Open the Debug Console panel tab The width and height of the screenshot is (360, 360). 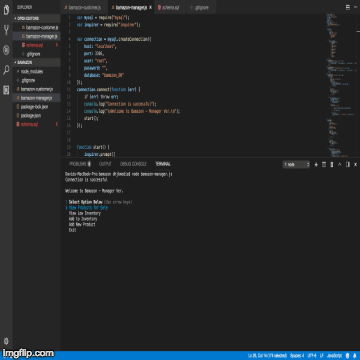click(x=133, y=164)
